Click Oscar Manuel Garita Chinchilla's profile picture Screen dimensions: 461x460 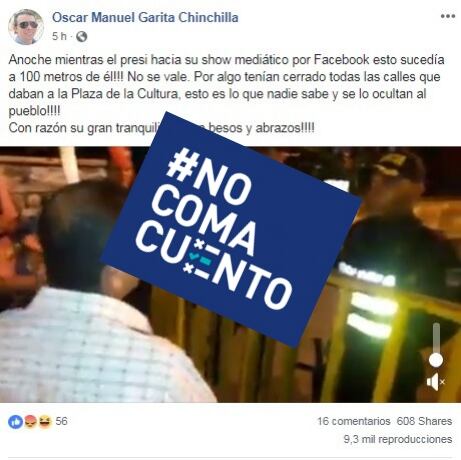26,27
